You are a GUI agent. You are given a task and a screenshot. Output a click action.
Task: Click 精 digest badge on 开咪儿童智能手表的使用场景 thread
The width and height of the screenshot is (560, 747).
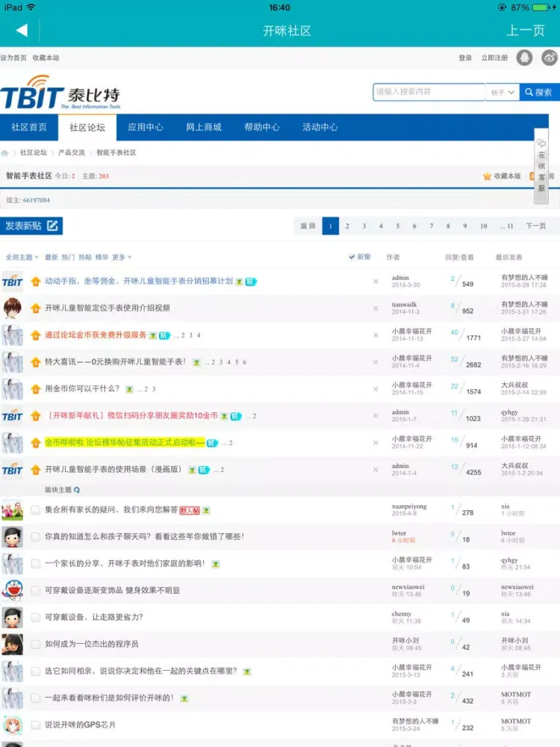tap(204, 470)
